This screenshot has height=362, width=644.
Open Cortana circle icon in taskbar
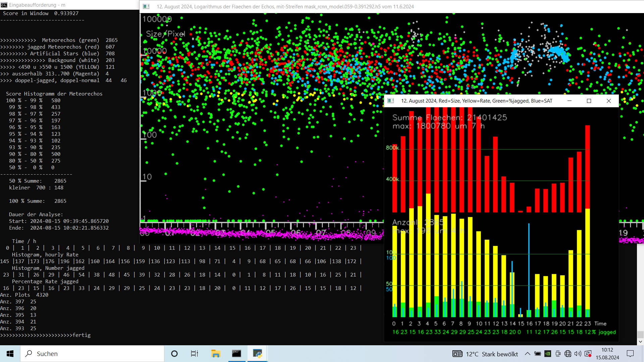click(x=174, y=354)
